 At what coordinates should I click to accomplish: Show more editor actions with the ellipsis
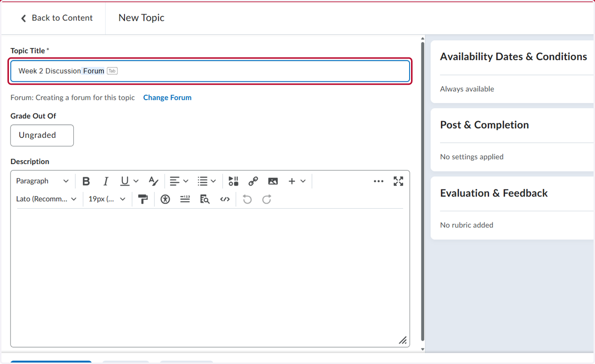(x=378, y=181)
